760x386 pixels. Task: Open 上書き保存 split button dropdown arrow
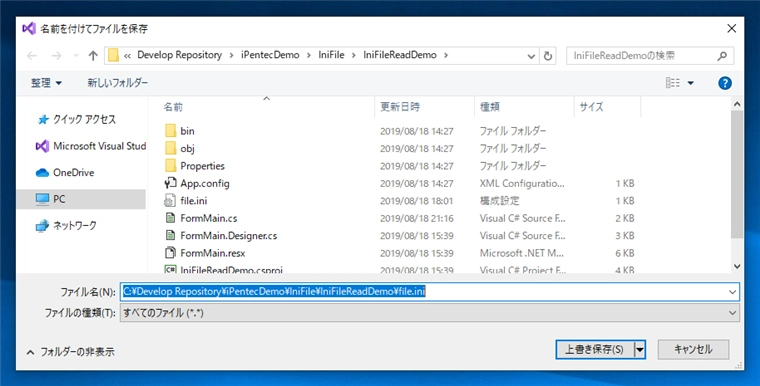[640, 349]
